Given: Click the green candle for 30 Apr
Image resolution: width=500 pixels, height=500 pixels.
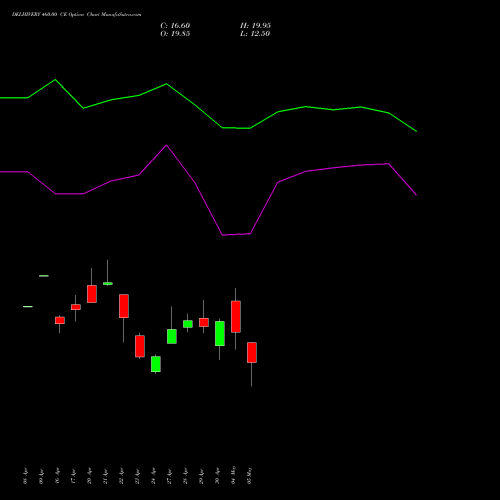Looking at the screenshot, I should point(220,333).
